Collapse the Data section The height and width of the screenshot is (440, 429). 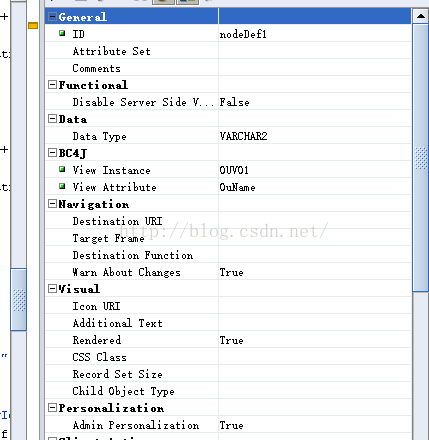pyautogui.click(x=52, y=119)
